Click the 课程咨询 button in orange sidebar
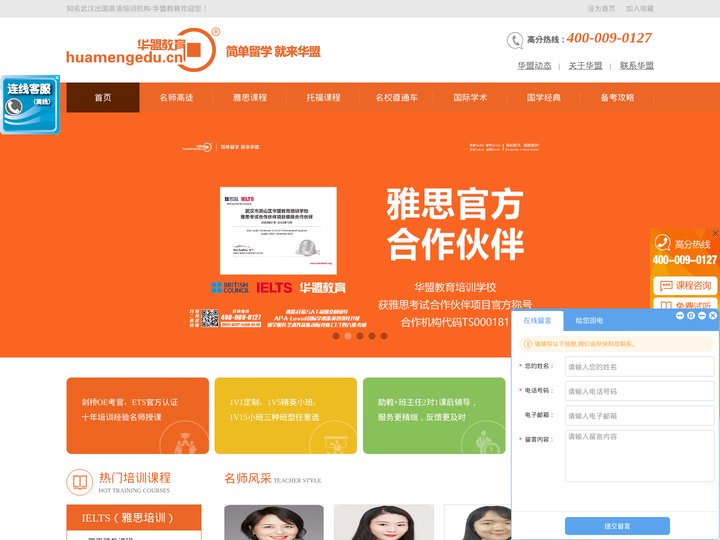Viewport: 720px width, 540px height. pyautogui.click(x=686, y=286)
